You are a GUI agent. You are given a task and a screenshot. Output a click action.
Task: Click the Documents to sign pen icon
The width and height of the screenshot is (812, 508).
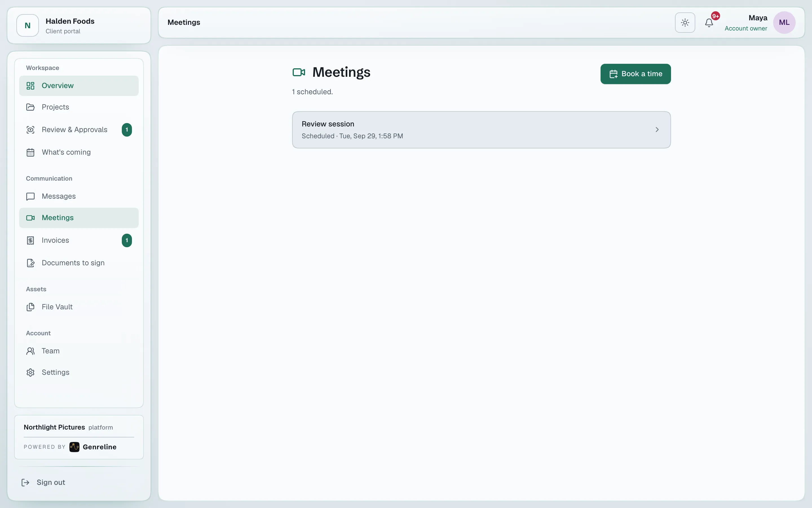click(x=30, y=263)
